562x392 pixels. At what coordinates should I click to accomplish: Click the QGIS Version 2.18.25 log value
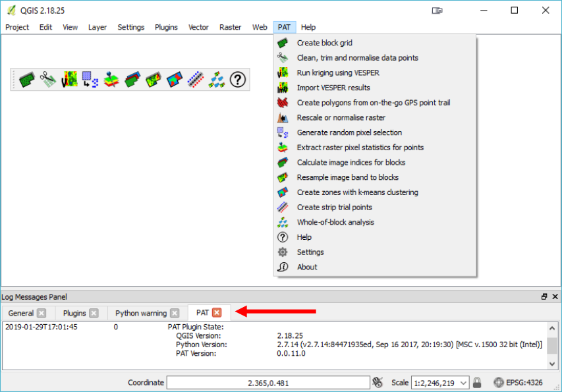(290, 336)
